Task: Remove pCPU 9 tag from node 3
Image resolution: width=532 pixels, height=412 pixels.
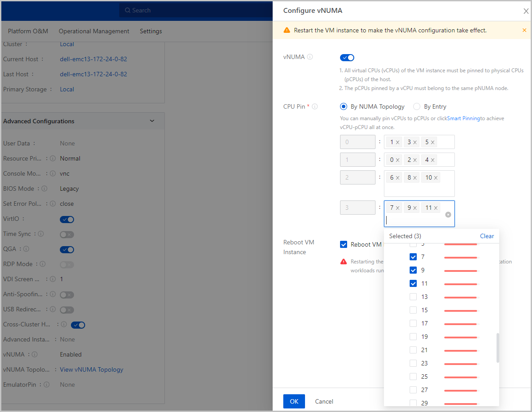Action: tap(415, 208)
